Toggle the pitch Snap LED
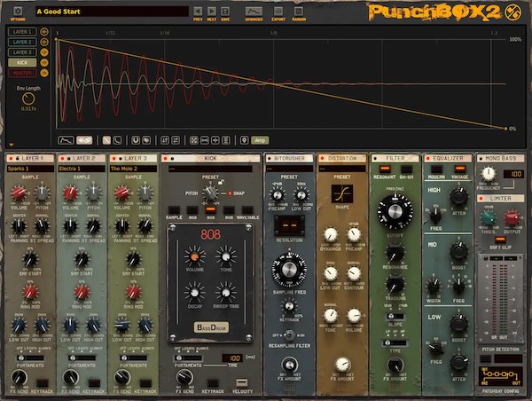 pyautogui.click(x=230, y=193)
